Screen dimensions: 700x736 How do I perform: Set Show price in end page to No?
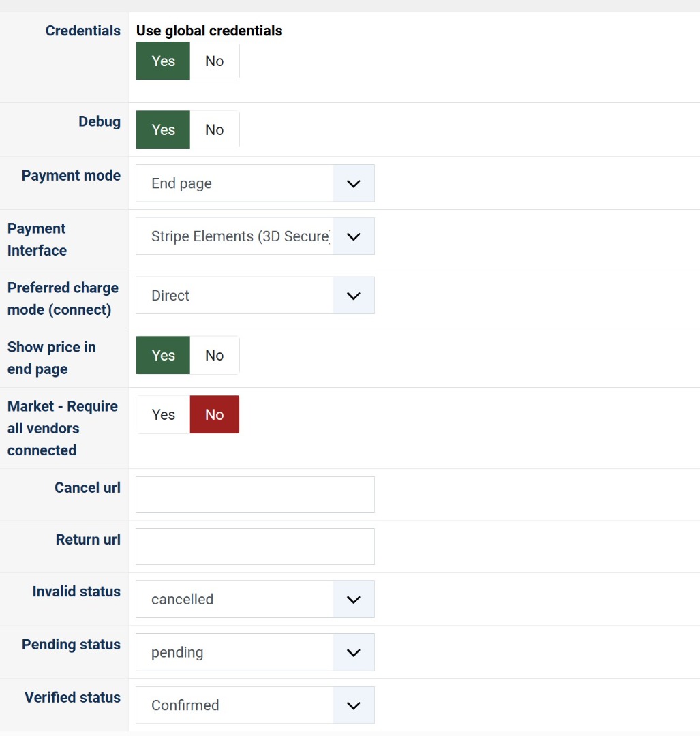pos(215,355)
